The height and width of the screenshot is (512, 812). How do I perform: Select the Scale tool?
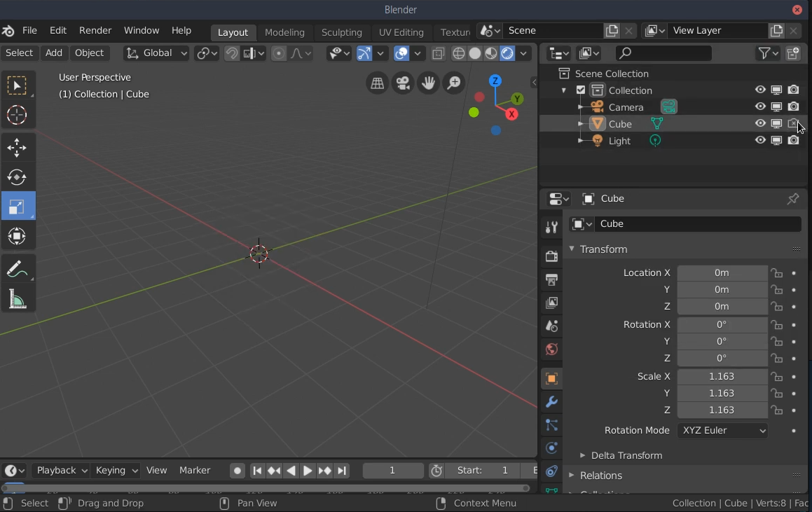click(17, 207)
